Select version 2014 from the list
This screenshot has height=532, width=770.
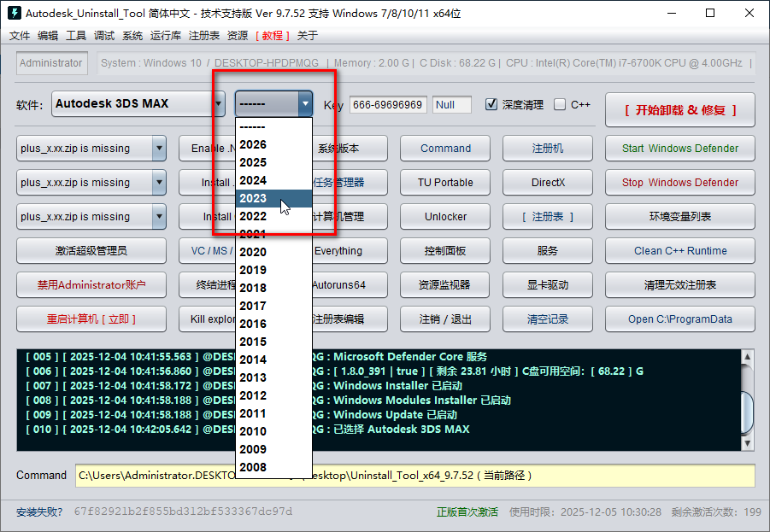(273, 360)
